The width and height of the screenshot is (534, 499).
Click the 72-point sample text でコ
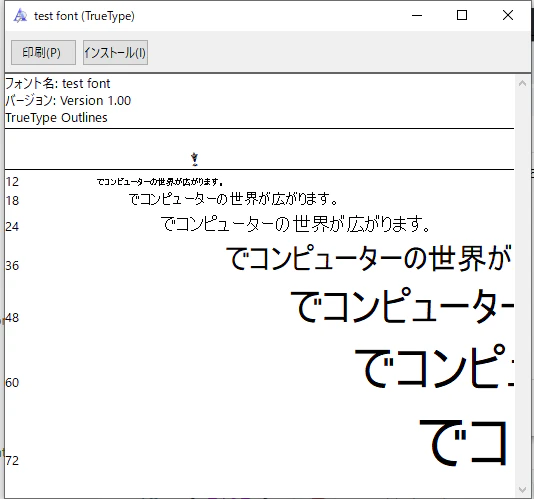coord(464,442)
